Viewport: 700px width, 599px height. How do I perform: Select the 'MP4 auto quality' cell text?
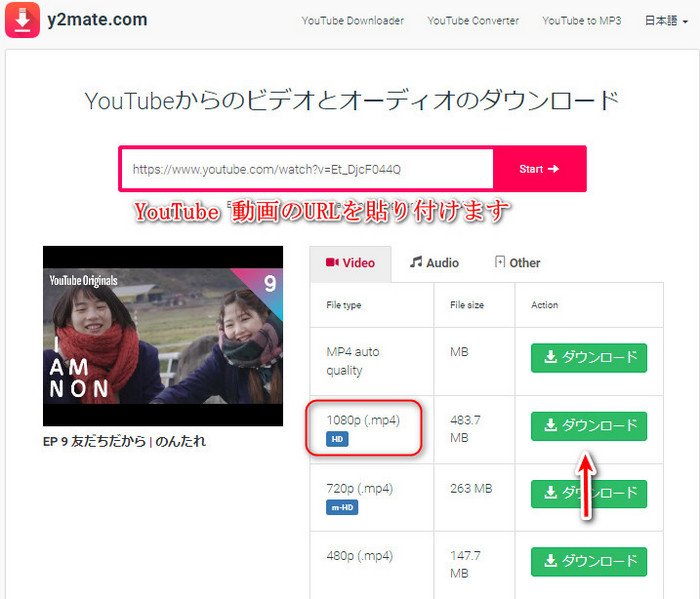[x=353, y=361]
